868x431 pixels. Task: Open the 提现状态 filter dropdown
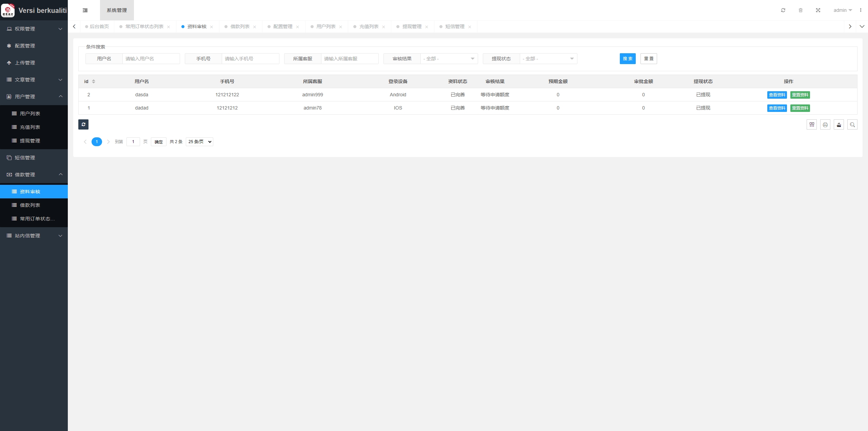(x=548, y=59)
